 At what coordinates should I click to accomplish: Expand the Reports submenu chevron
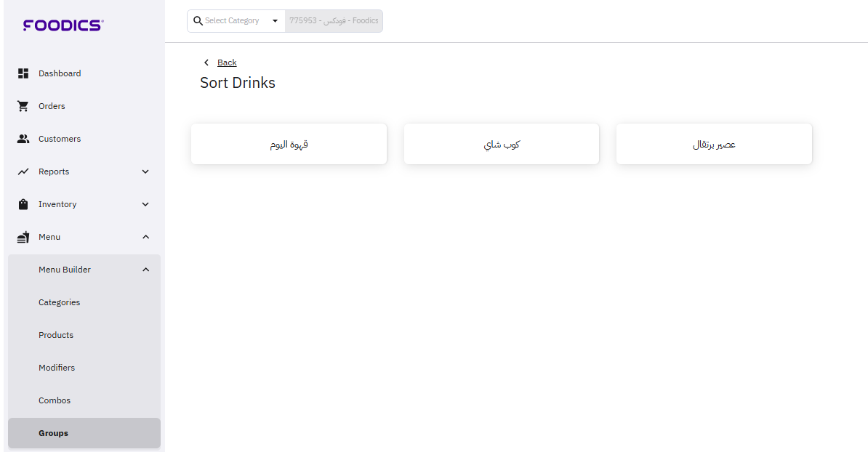point(145,171)
